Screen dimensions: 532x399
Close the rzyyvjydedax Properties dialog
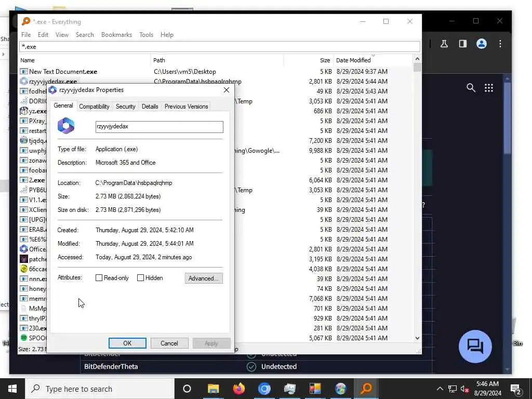click(x=227, y=90)
